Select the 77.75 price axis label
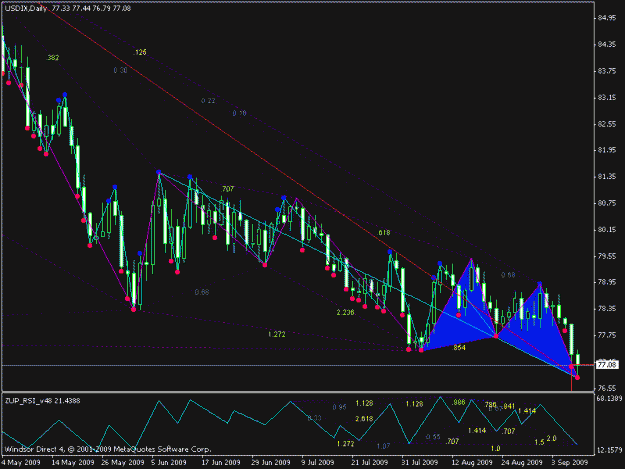The height and width of the screenshot is (469, 625). tap(607, 335)
